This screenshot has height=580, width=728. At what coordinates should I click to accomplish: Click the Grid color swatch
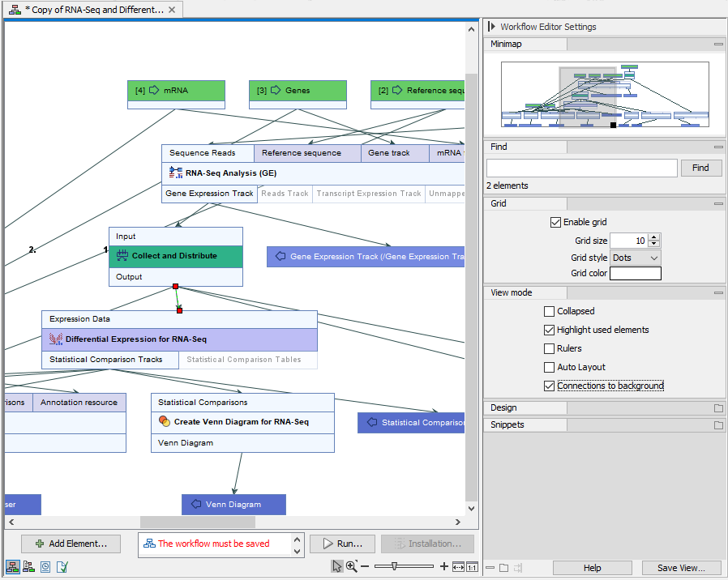click(636, 273)
